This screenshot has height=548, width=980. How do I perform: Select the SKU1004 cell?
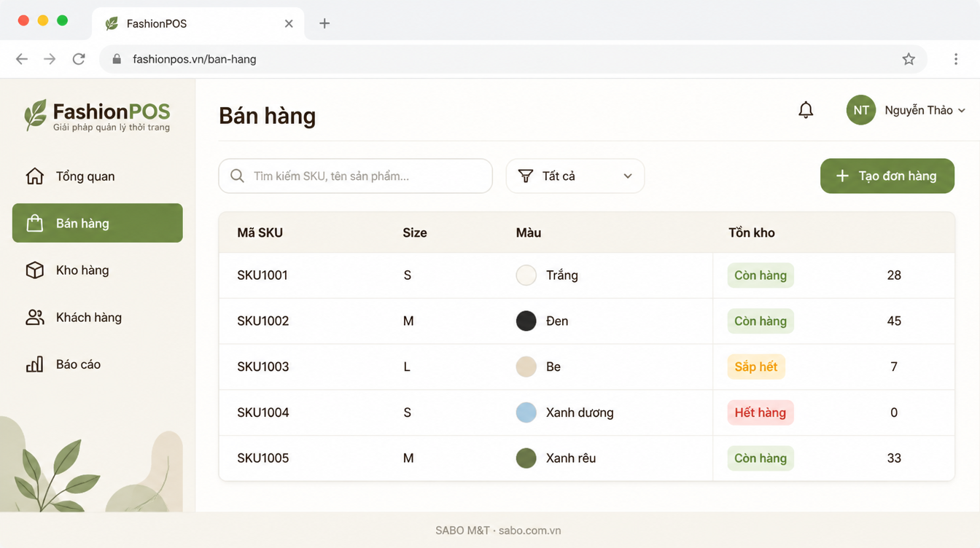(263, 412)
